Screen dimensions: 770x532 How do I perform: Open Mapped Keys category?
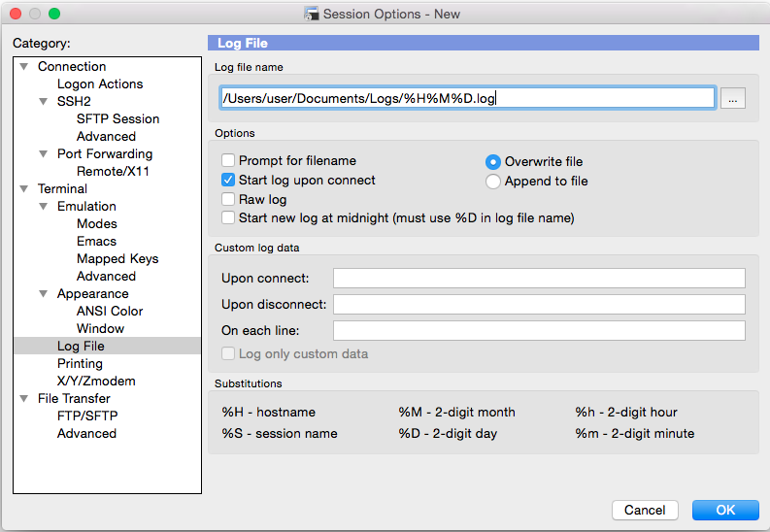[x=117, y=258]
